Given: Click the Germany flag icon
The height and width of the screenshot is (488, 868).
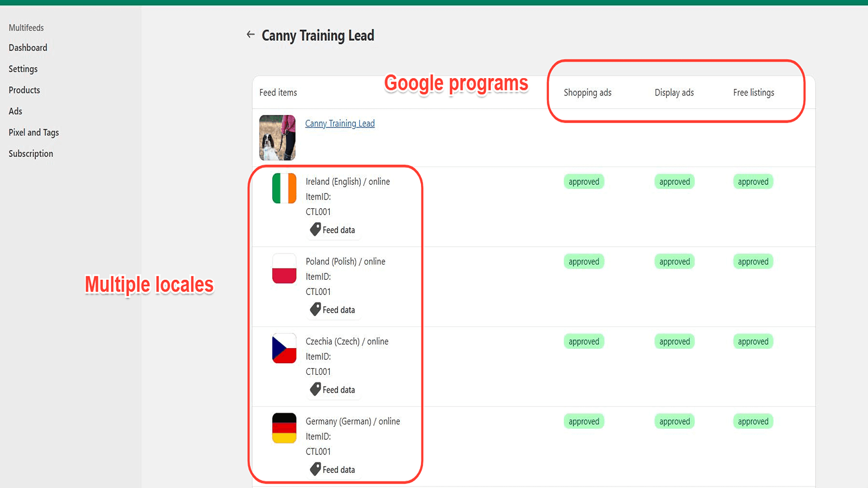Looking at the screenshot, I should click(284, 428).
